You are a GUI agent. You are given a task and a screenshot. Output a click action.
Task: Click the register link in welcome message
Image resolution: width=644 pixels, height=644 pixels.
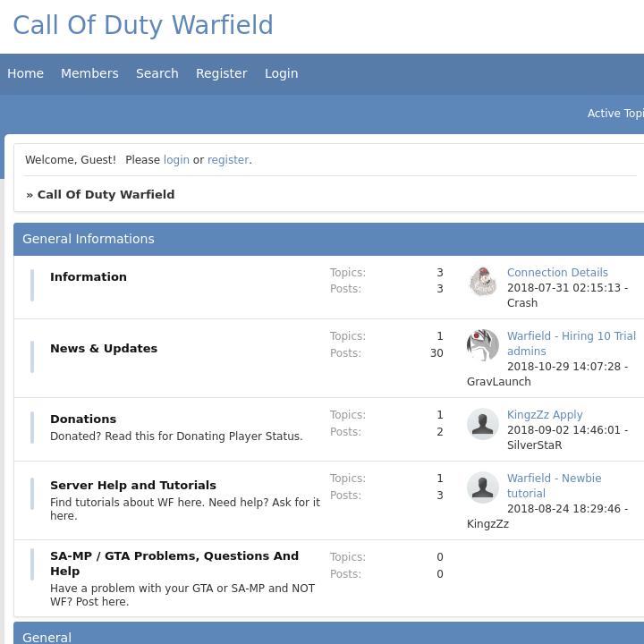[228, 160]
